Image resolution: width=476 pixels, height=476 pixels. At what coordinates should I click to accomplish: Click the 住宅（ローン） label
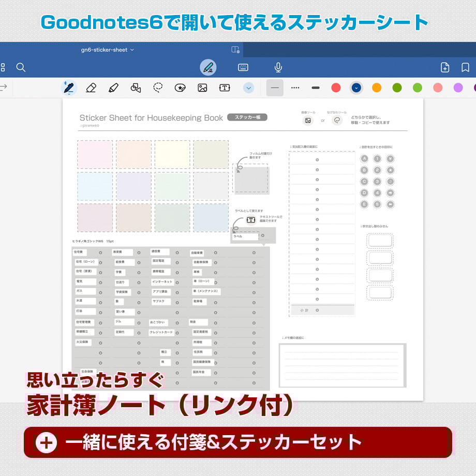point(86,262)
